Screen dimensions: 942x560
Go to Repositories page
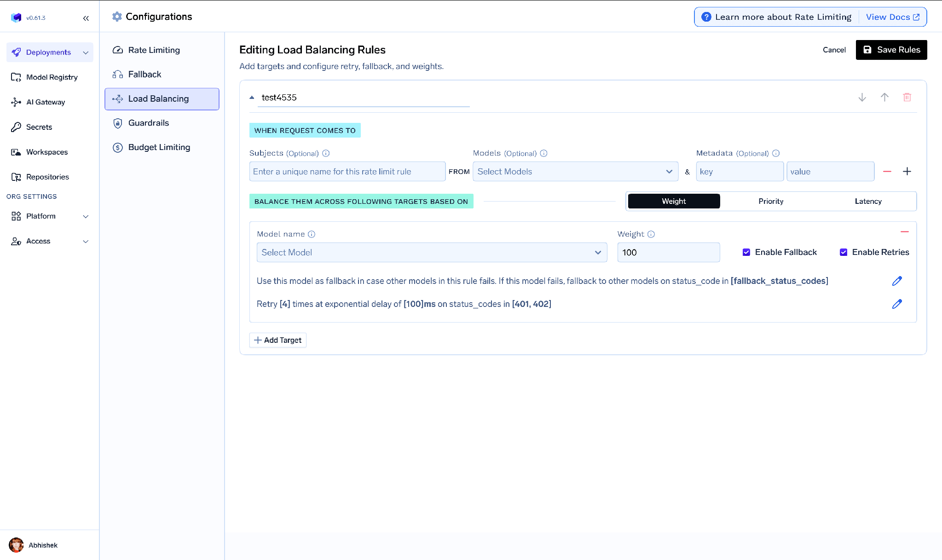pyautogui.click(x=50, y=177)
